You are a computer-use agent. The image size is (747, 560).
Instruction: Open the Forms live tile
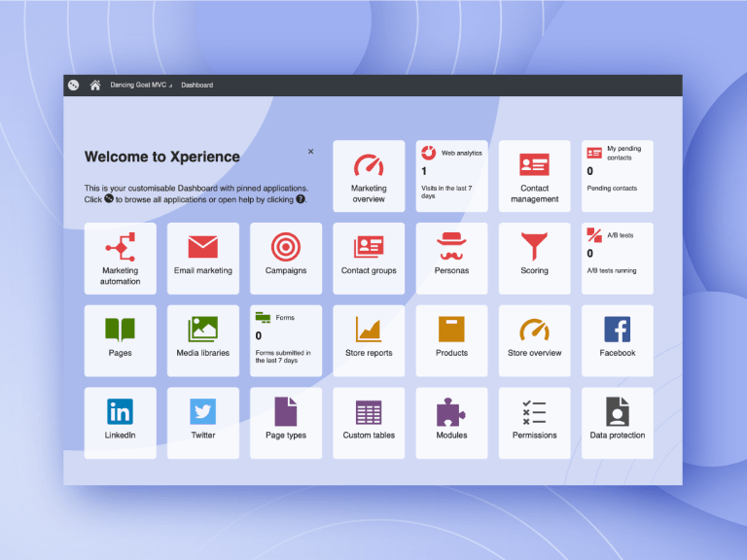point(286,341)
